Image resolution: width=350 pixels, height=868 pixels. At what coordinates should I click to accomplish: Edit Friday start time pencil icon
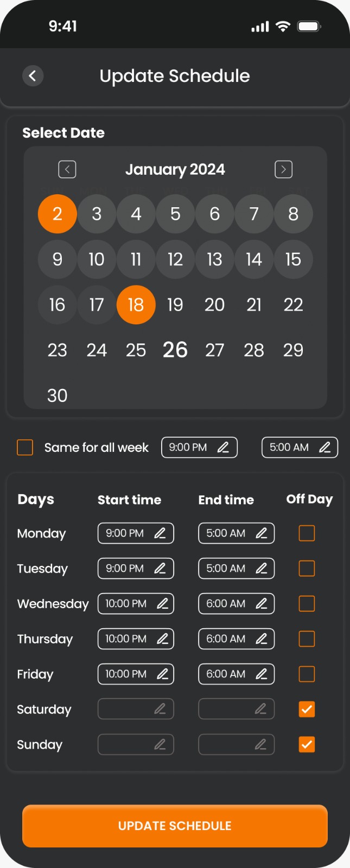click(x=163, y=674)
